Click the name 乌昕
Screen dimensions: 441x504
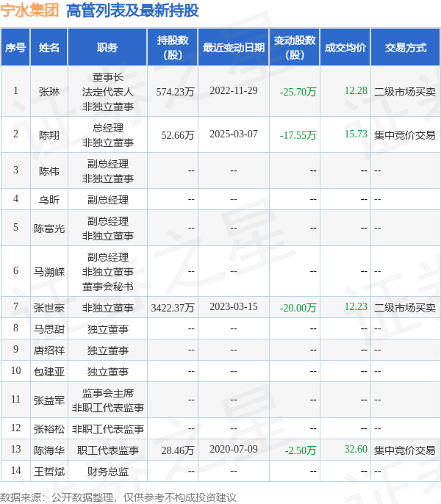[49, 200]
